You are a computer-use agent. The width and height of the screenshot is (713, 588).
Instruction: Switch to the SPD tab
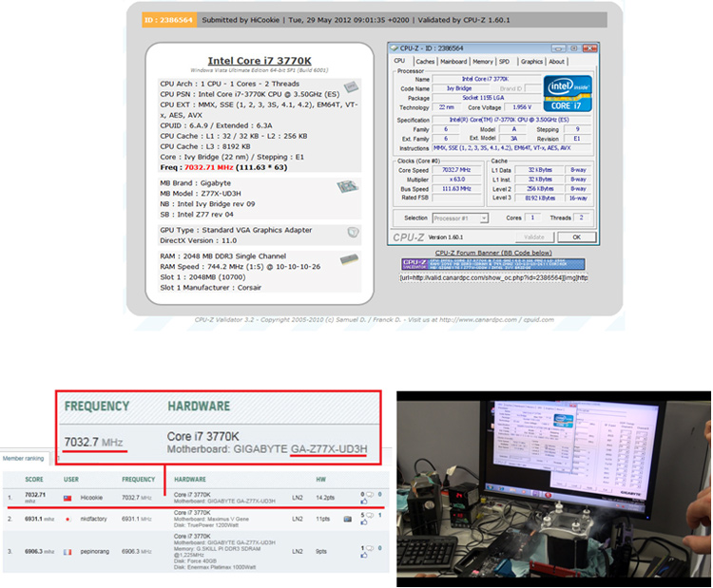click(504, 62)
